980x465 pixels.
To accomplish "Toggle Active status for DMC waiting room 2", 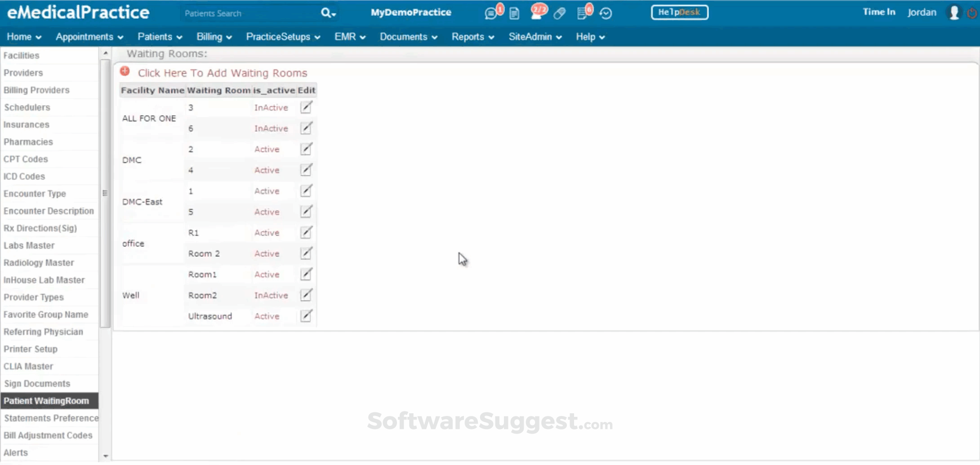I will click(267, 149).
